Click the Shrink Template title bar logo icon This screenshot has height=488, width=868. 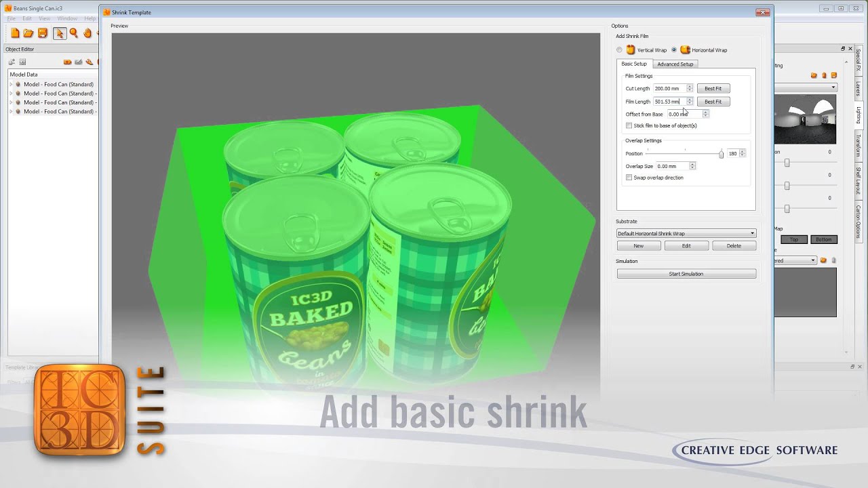(x=106, y=12)
